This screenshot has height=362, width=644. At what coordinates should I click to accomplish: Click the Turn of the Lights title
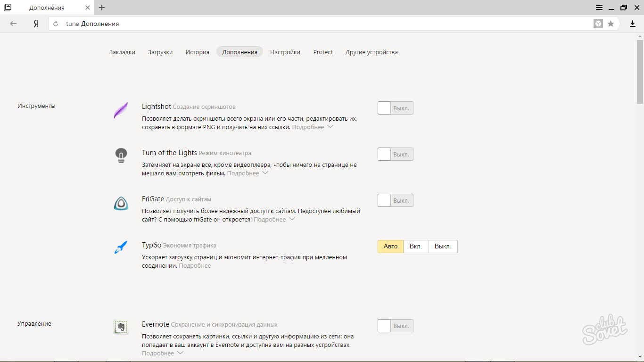169,153
